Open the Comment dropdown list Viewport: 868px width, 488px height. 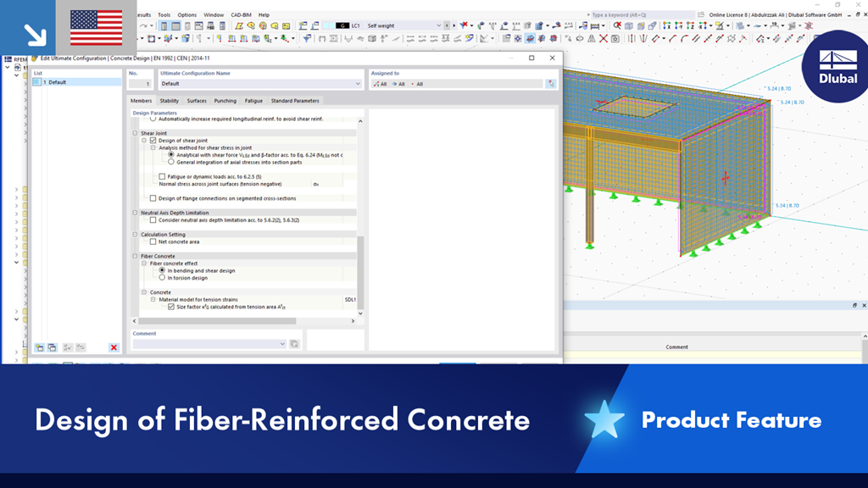282,344
